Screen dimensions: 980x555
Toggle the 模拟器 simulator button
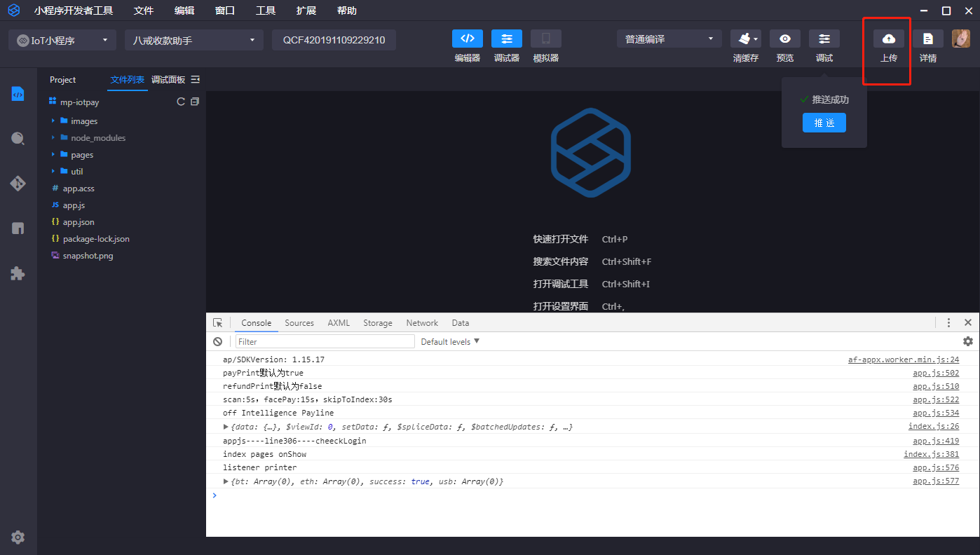[x=546, y=39]
